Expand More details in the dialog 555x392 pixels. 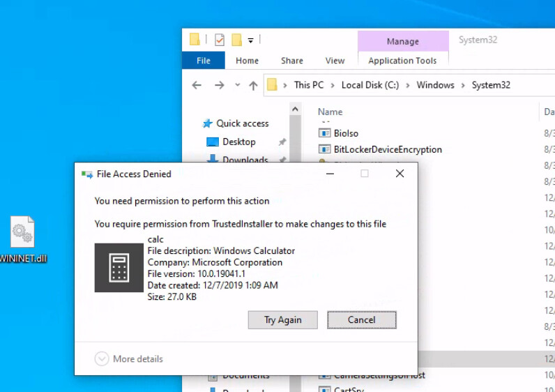[102, 359]
